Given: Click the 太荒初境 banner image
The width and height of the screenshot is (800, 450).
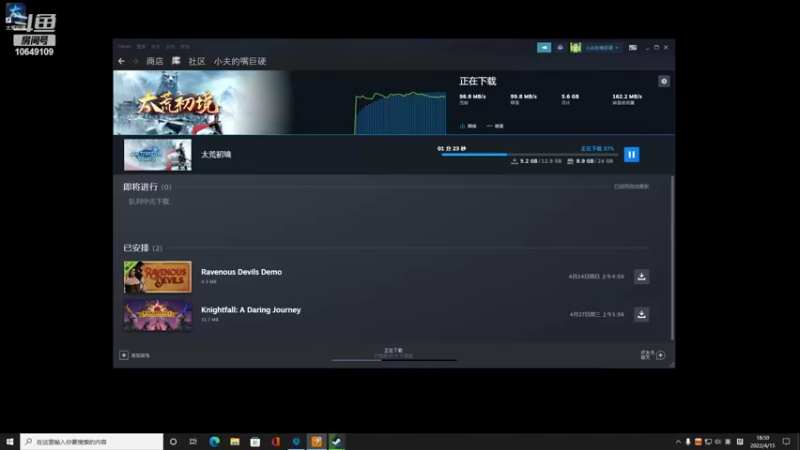Looking at the screenshot, I should 202,103.
